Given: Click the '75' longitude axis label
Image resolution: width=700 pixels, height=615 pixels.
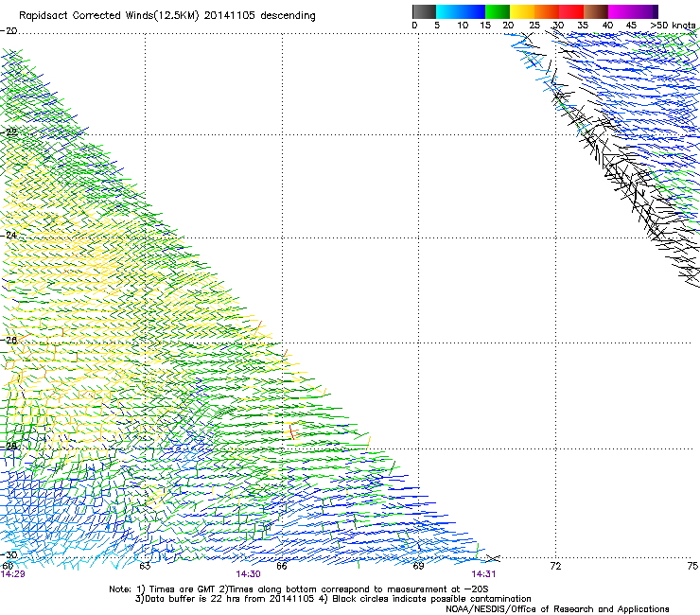Looking at the screenshot, I should pyautogui.click(x=692, y=567).
